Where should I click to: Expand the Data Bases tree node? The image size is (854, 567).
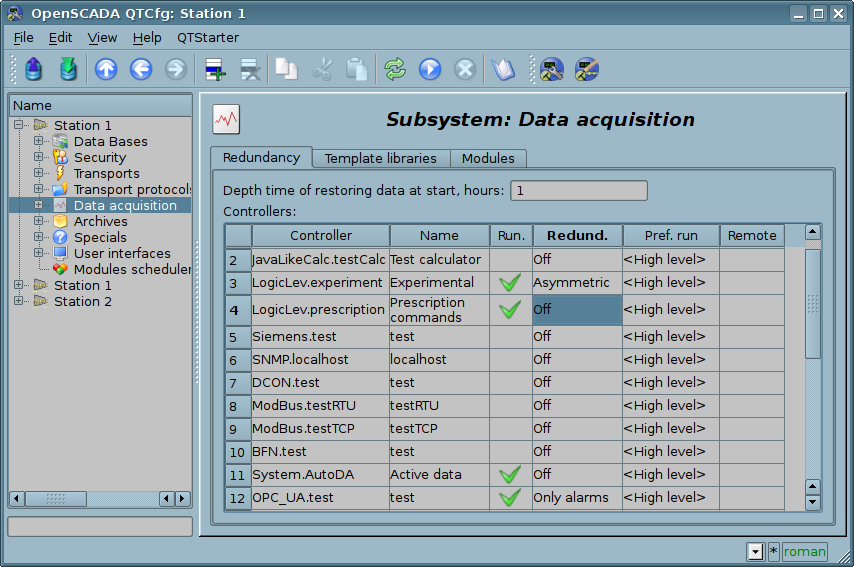click(x=38, y=141)
